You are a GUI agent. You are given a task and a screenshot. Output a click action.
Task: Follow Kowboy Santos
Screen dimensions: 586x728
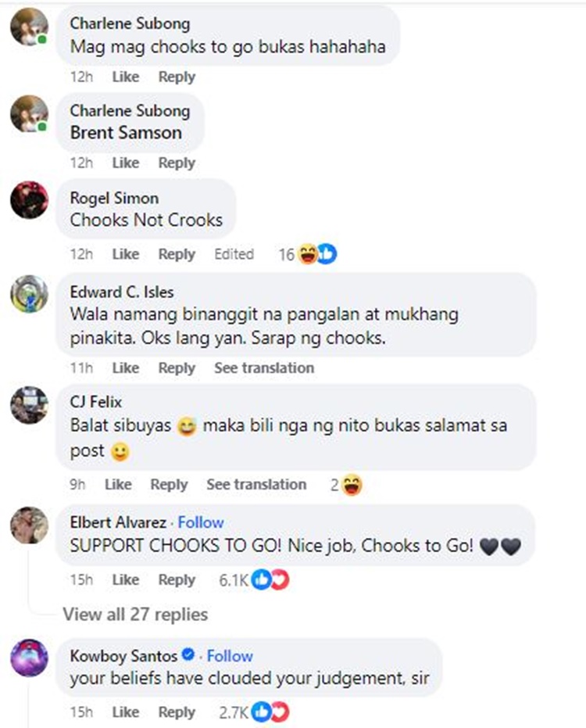230,655
